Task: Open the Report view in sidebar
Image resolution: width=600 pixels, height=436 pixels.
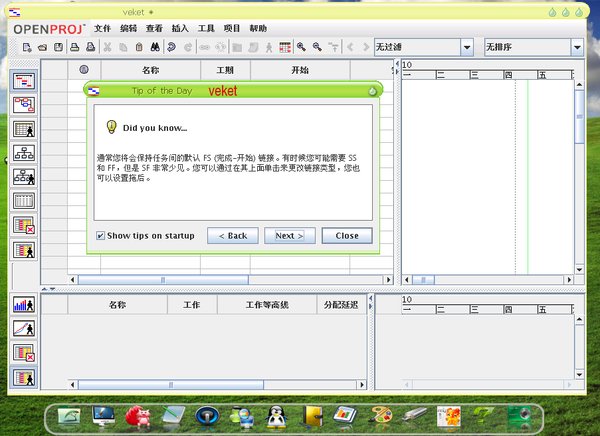Action: click(x=24, y=201)
